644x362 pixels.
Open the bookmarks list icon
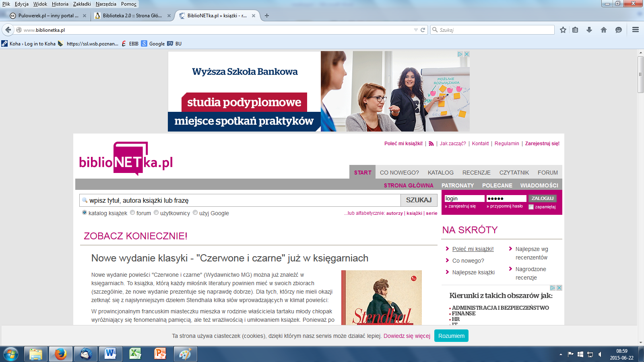click(575, 30)
